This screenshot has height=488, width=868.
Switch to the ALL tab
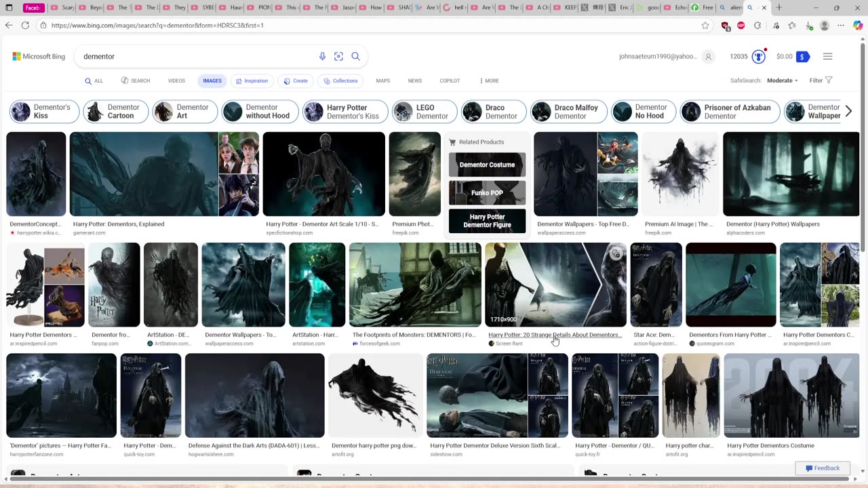point(94,81)
